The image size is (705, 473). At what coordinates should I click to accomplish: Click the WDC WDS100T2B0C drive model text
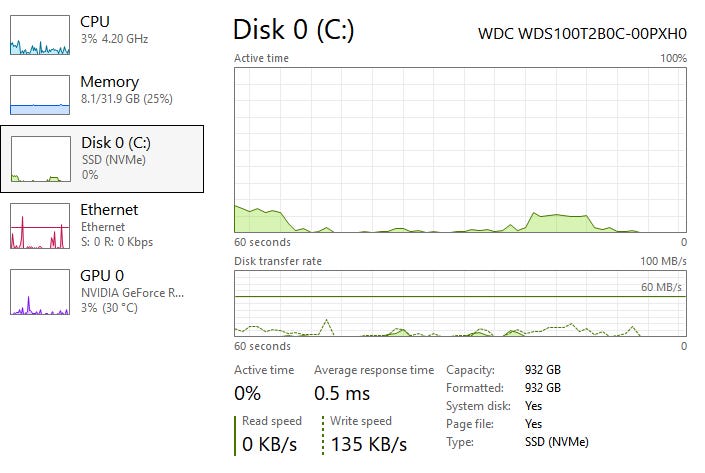click(583, 33)
